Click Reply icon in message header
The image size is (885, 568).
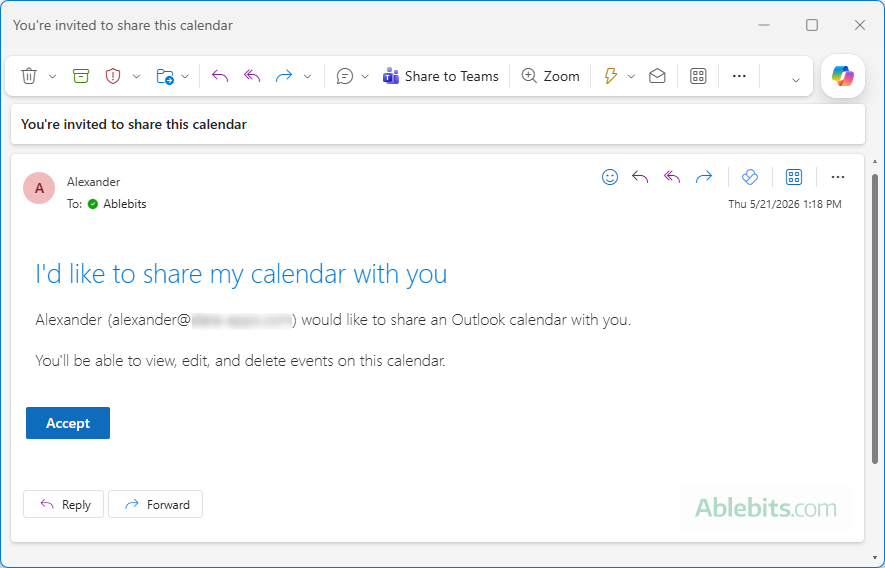coord(639,177)
